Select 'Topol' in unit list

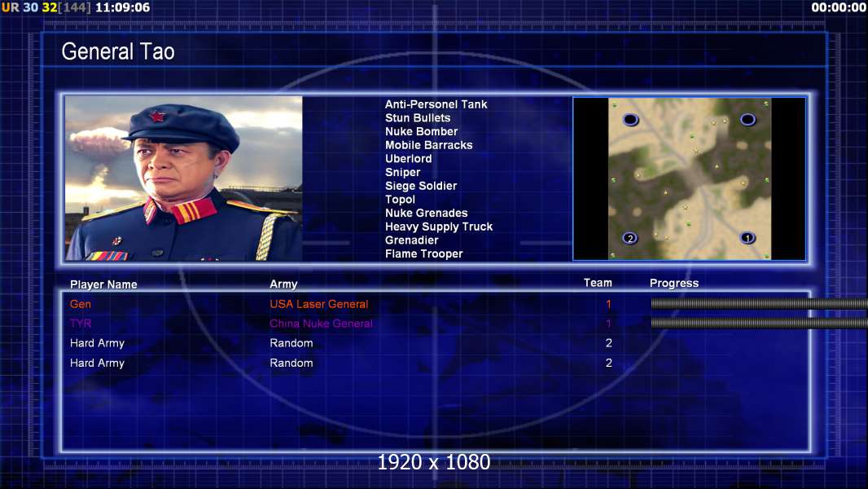[401, 200]
